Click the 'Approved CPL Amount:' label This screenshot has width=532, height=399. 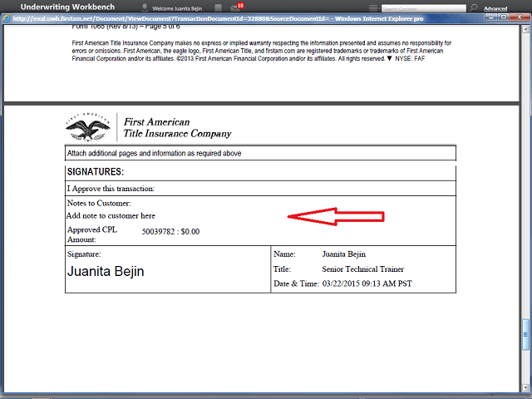pyautogui.click(x=92, y=234)
